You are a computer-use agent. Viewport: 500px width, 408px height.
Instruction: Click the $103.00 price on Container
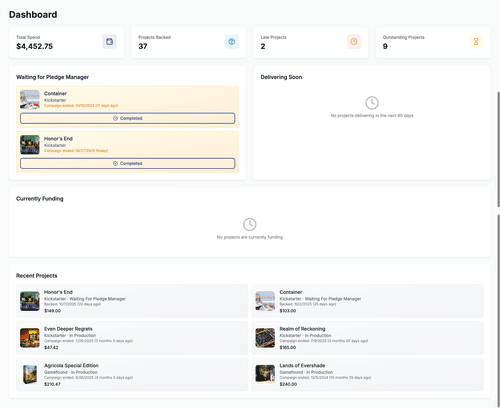click(288, 311)
